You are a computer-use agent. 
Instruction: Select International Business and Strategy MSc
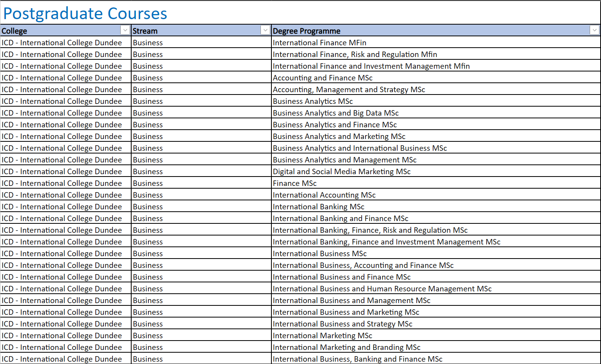(x=436, y=324)
